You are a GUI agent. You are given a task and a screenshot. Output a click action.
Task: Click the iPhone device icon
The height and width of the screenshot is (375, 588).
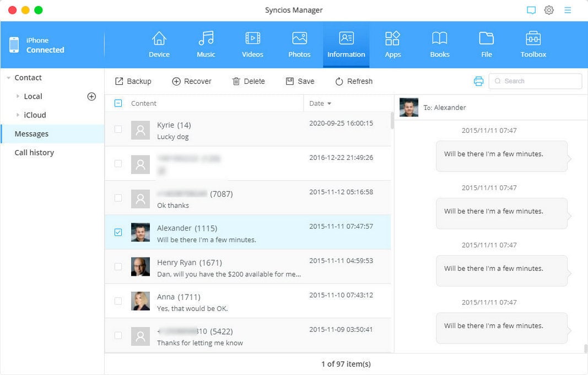[x=14, y=45]
